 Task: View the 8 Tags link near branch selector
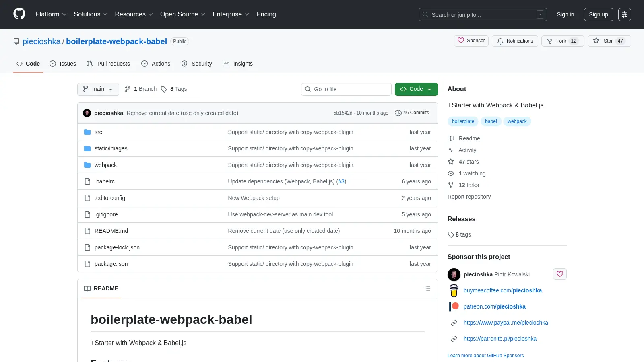174,89
